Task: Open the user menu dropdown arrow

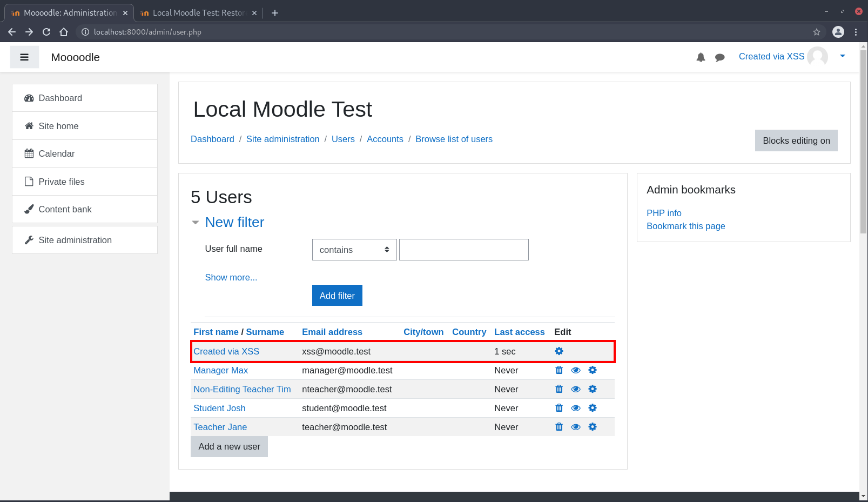Action: click(x=842, y=56)
